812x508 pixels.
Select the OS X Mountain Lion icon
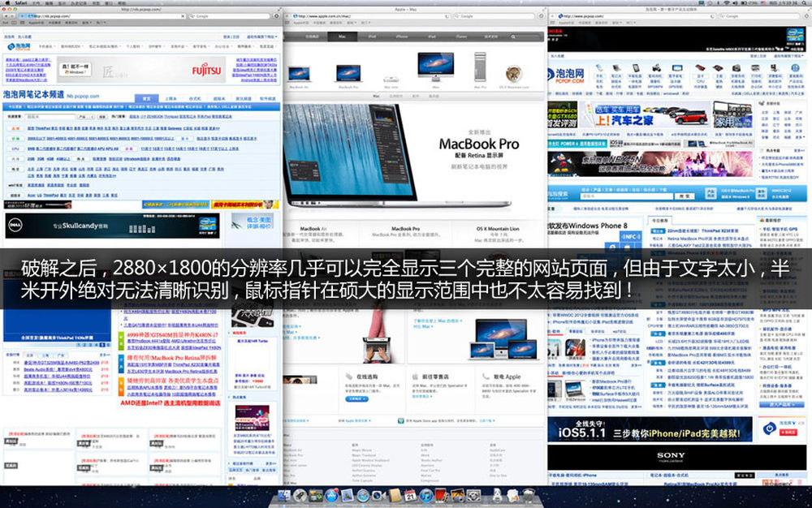514,74
